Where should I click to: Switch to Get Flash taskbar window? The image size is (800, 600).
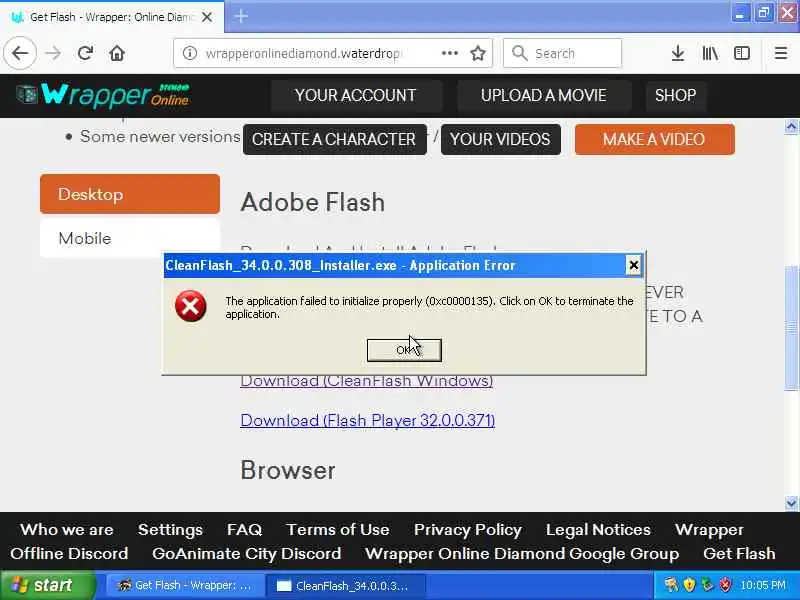[185, 586]
